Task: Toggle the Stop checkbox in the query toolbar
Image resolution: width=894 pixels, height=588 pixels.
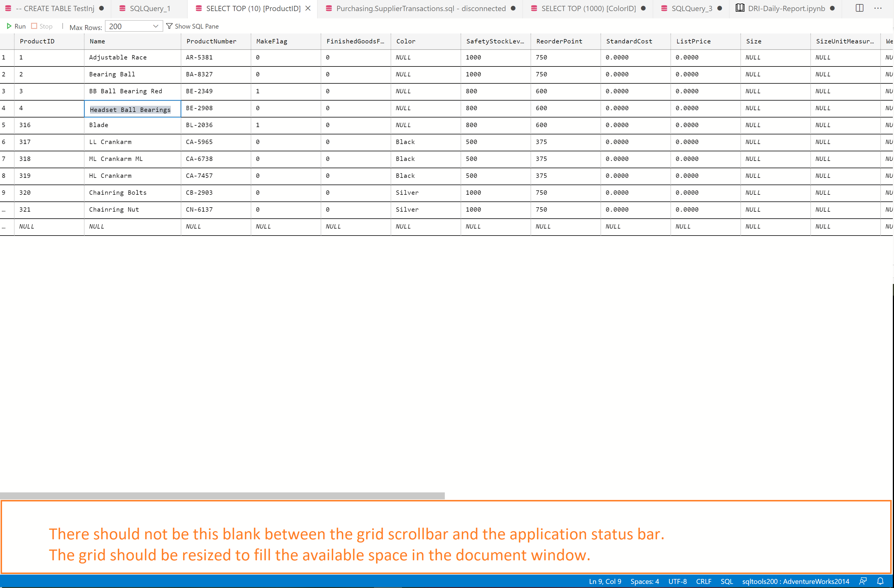Action: [34, 26]
